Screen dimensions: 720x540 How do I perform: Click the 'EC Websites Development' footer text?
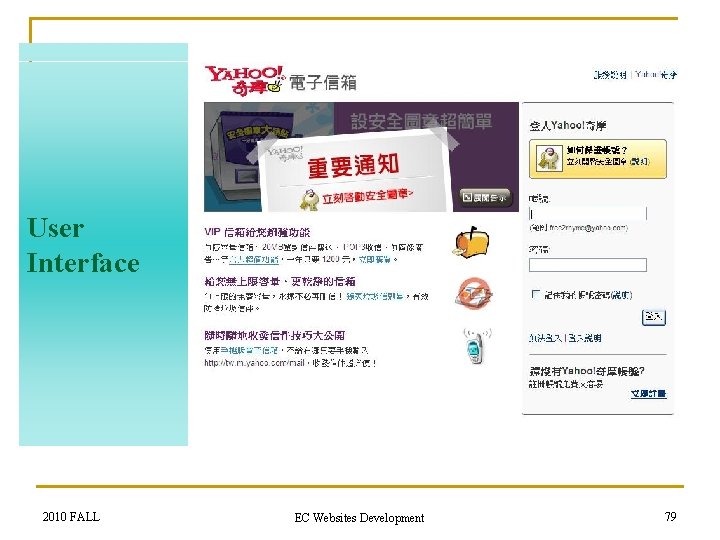[359, 518]
